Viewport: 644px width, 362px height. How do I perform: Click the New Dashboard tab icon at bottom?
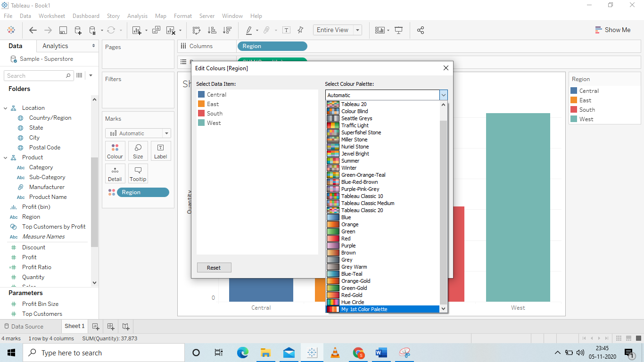(x=111, y=326)
